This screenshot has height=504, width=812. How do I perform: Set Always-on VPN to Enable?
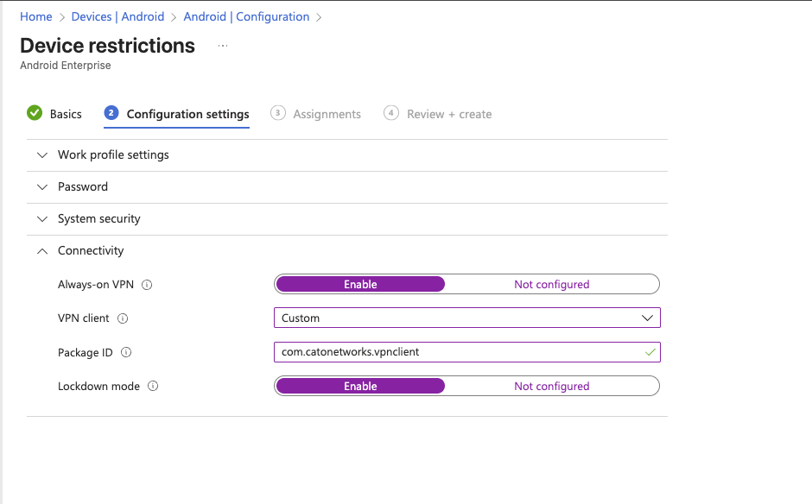tap(360, 284)
